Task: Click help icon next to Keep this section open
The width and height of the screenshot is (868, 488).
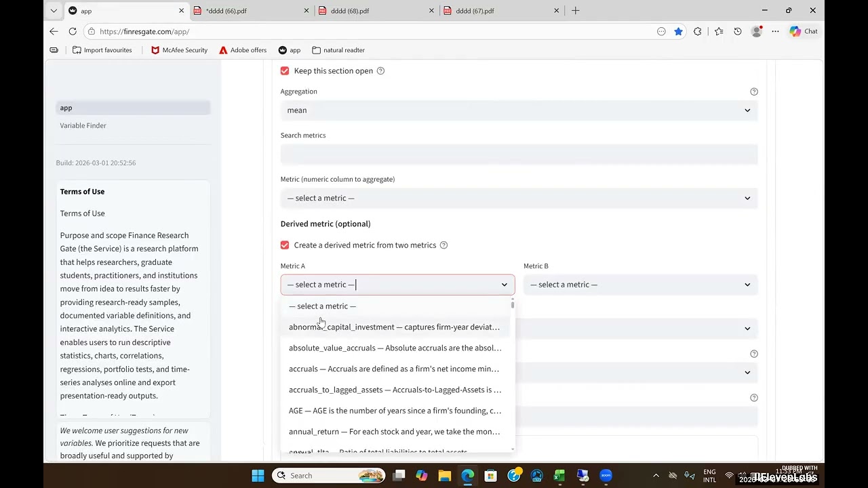Action: (x=380, y=70)
